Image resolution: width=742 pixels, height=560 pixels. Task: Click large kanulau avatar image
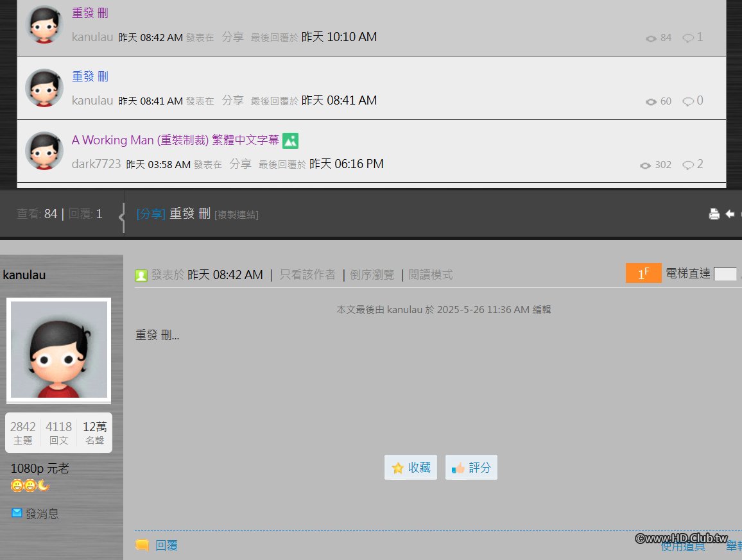pos(58,350)
